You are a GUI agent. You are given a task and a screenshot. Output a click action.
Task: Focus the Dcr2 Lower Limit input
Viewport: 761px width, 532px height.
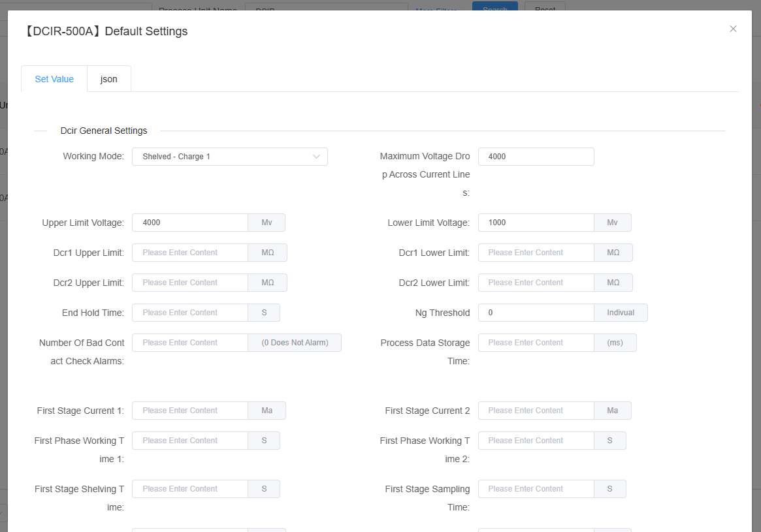536,283
